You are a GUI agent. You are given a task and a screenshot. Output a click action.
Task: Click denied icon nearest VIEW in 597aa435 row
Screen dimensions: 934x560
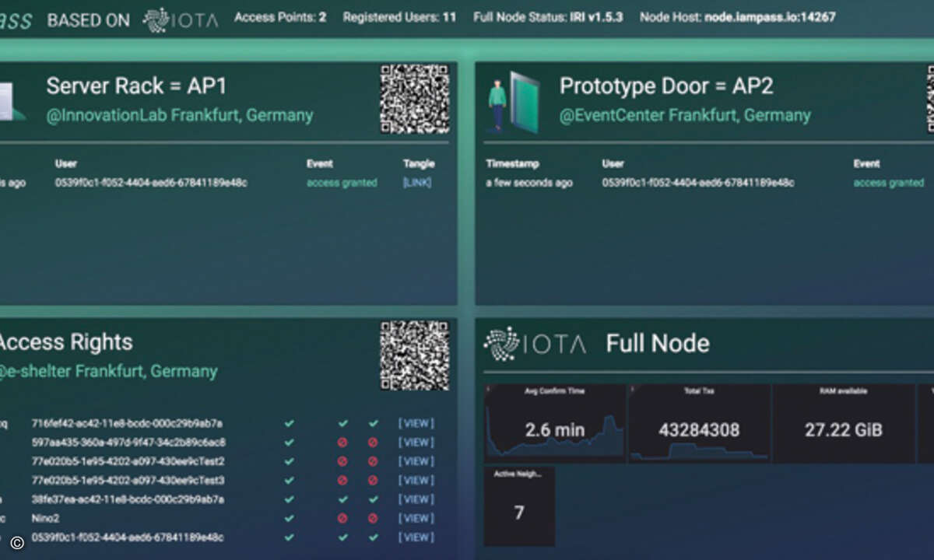pos(373,442)
